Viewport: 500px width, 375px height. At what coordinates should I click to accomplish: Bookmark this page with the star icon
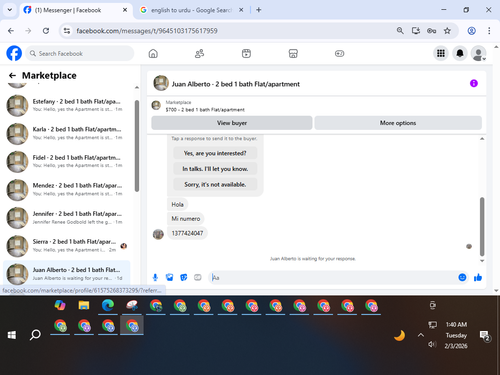tap(447, 31)
